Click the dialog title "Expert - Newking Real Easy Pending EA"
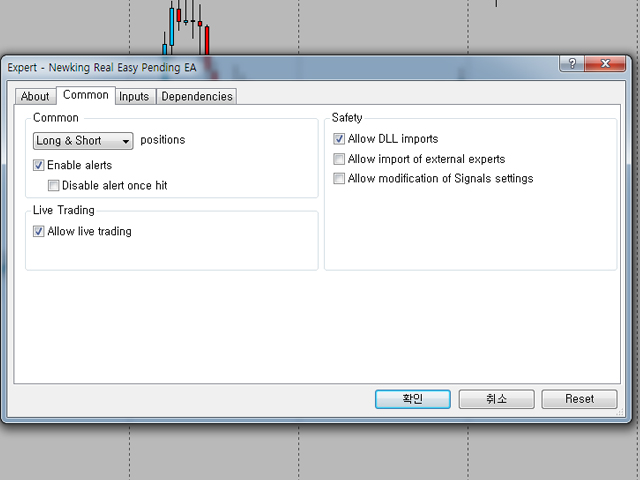Screen dimensions: 640x480 coord(102,67)
